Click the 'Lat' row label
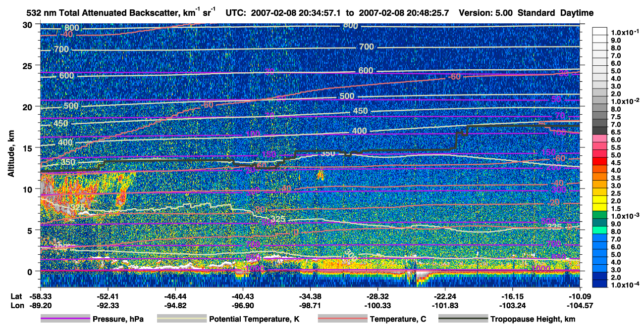The height and width of the screenshot is (330, 644). tap(16, 296)
